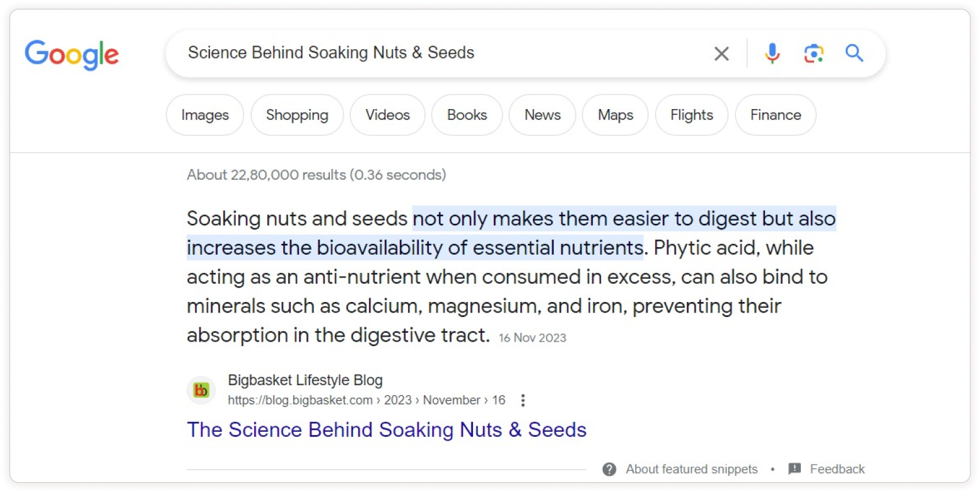Select the Books filter chip
Image resolution: width=980 pixels, height=493 pixels.
pos(467,115)
